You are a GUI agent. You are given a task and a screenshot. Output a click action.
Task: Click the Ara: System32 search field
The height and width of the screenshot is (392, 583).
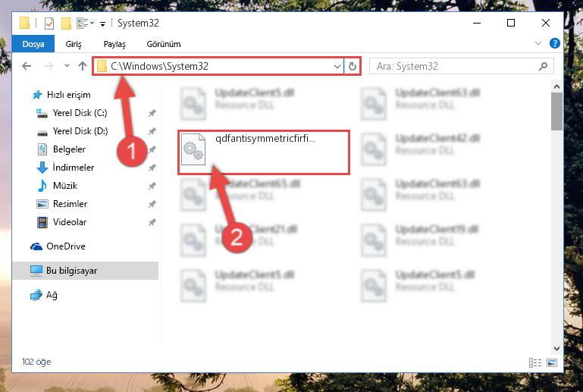point(461,66)
